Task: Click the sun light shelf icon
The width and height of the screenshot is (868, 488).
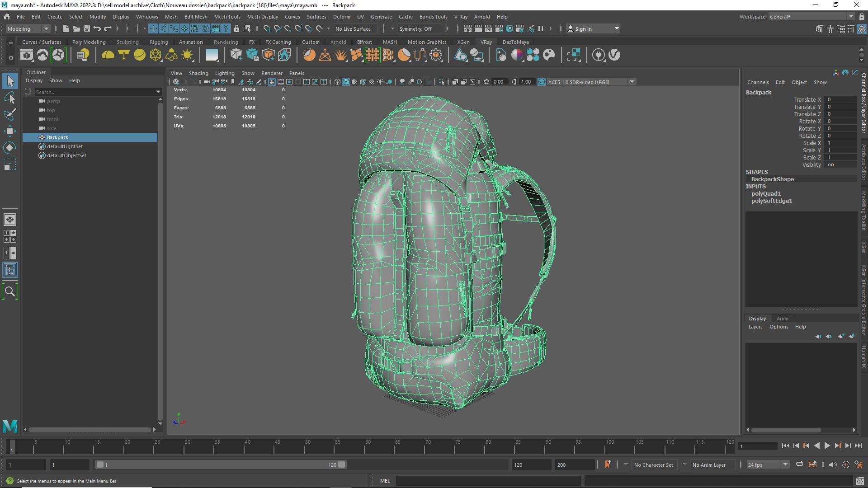Action: [187, 55]
